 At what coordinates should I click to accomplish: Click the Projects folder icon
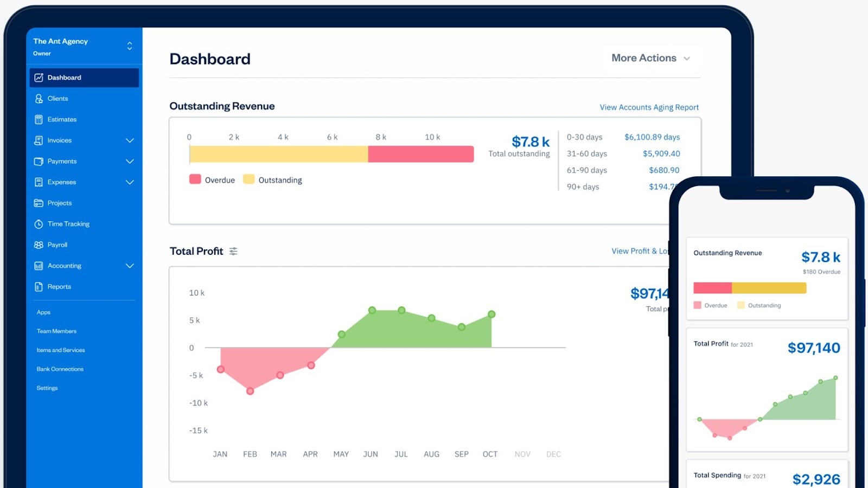pyautogui.click(x=38, y=203)
